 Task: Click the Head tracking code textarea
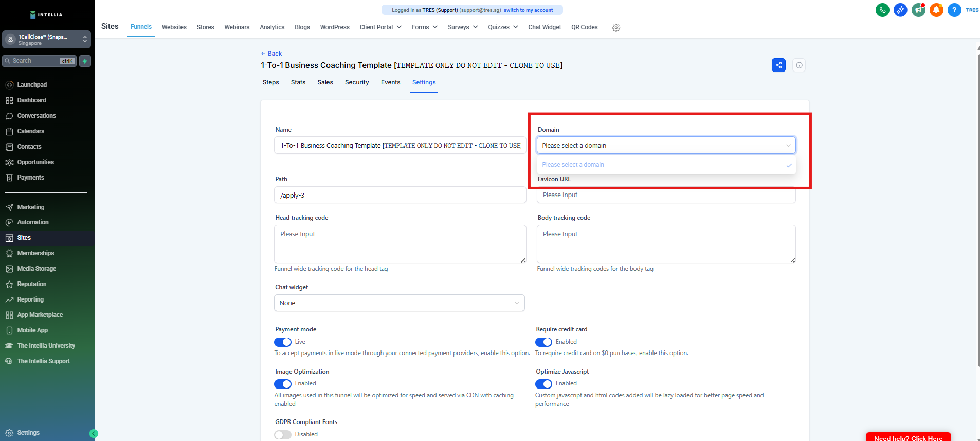tap(400, 244)
